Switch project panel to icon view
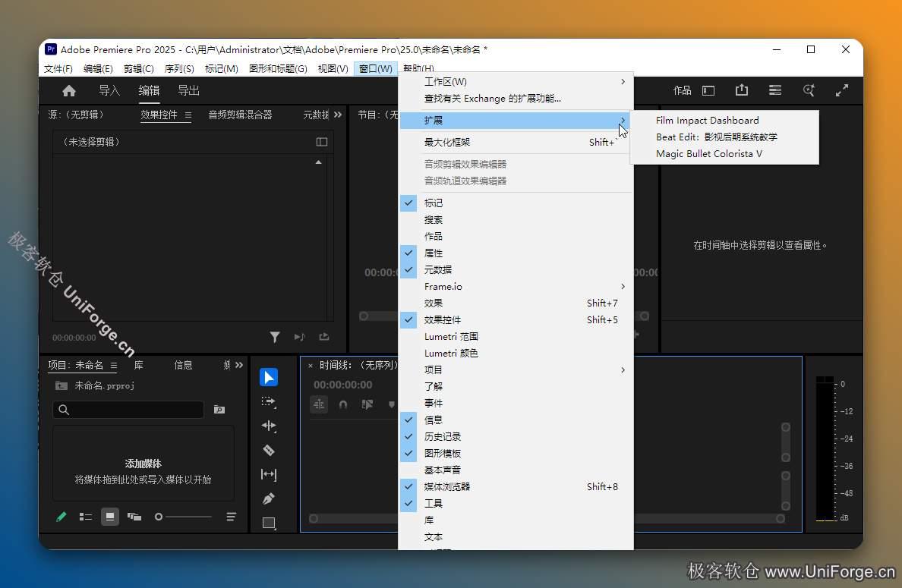Viewport: 902px width, 588px height. pyautogui.click(x=110, y=517)
